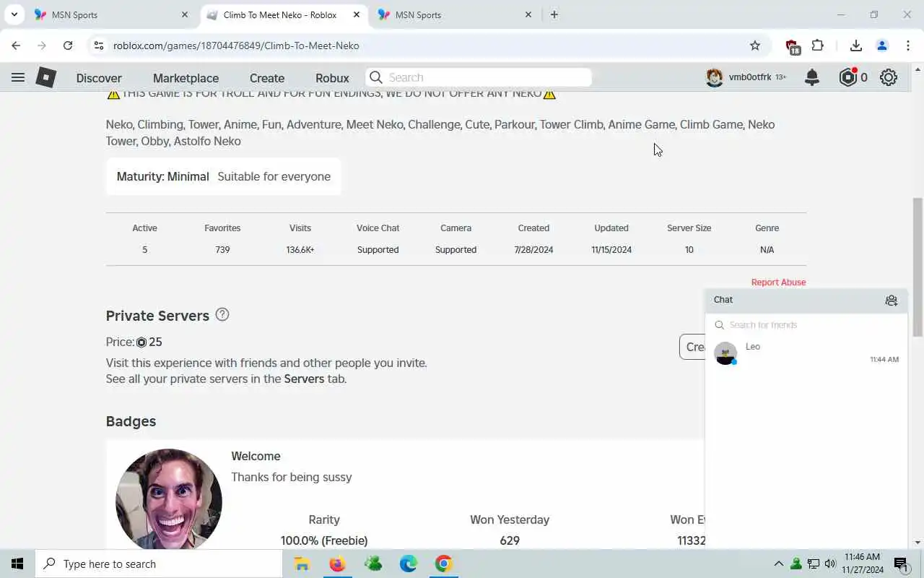The image size is (924, 578).
Task: Click the search magnifier icon in Roblox
Action: 375,77
